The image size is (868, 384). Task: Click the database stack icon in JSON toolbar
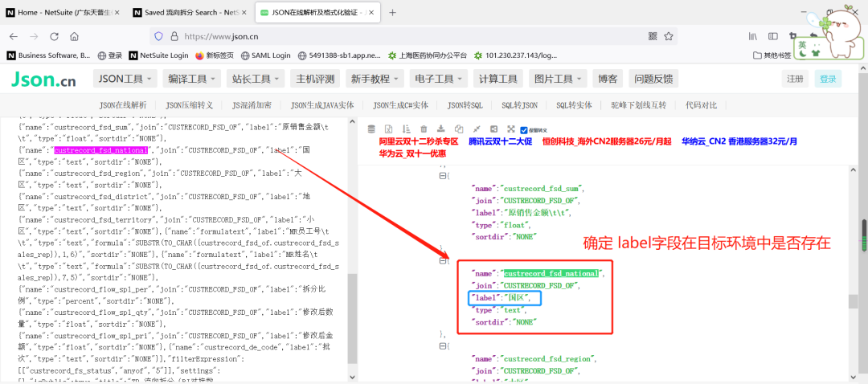371,129
